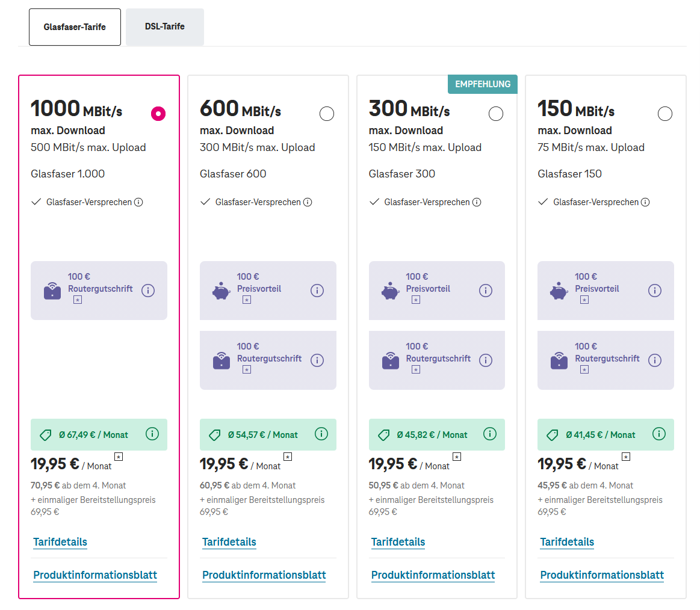Show info for Ø 67,49 € average price

pos(152,434)
